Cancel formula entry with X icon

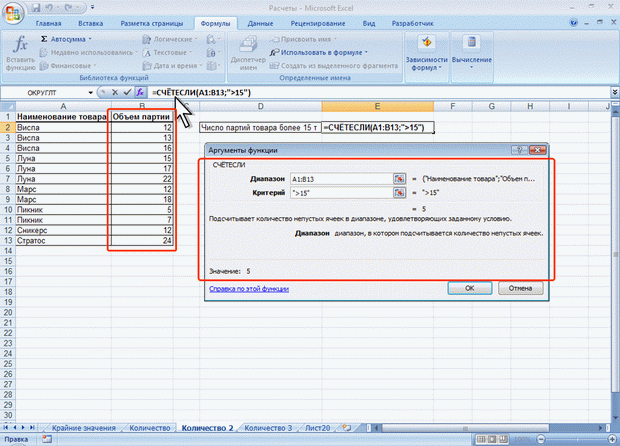point(115,93)
